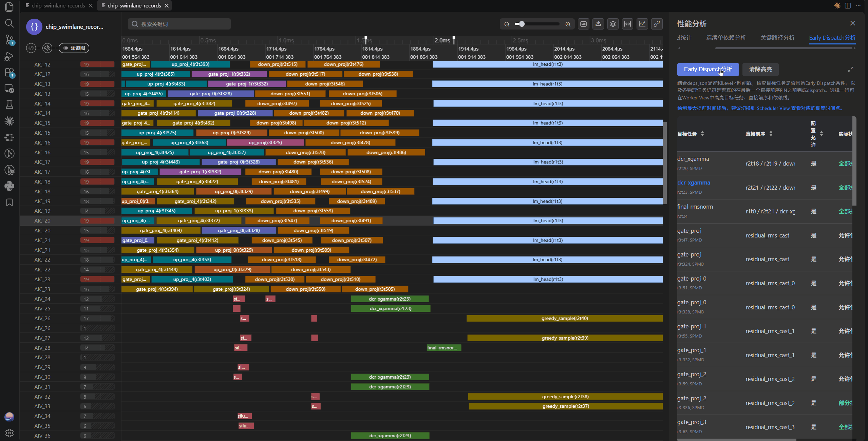The height and width of the screenshot is (441, 868).
Task: Open the Search view in activity bar
Action: click(x=9, y=23)
